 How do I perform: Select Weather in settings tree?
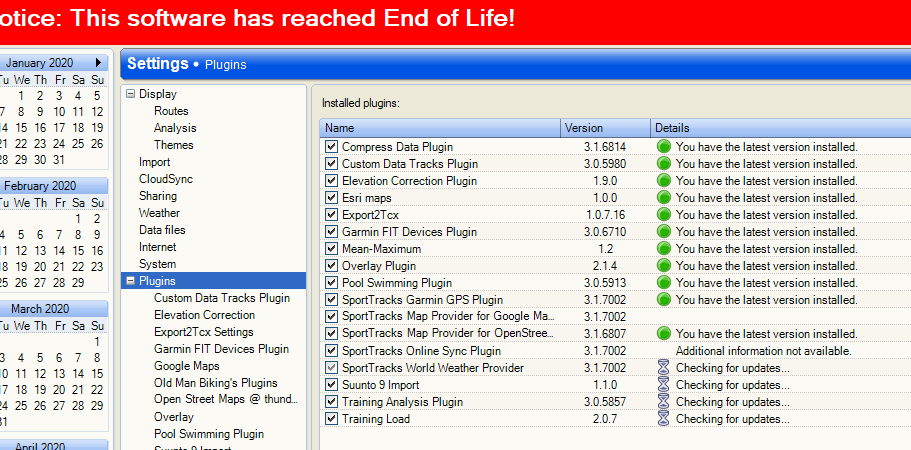159,213
